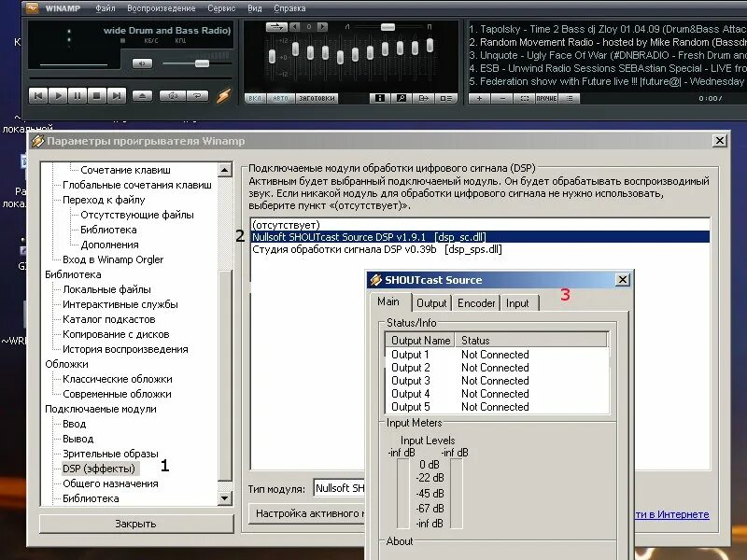Switch to the Input tab
Screen dimensions: 747x560
pos(517,302)
